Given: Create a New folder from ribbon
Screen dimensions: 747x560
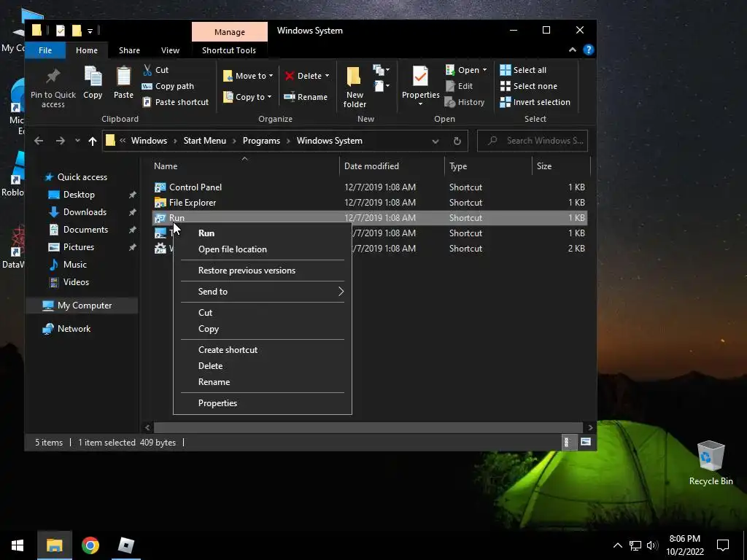Looking at the screenshot, I should [355, 87].
